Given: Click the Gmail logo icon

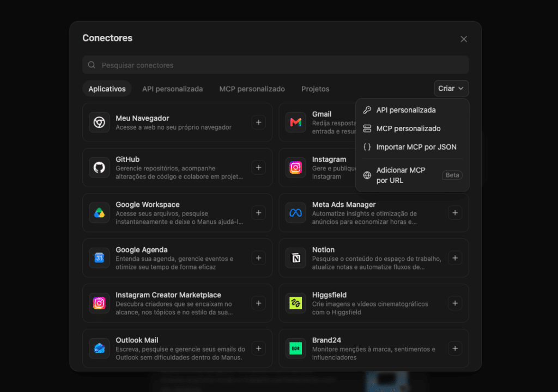Looking at the screenshot, I should tap(295, 122).
